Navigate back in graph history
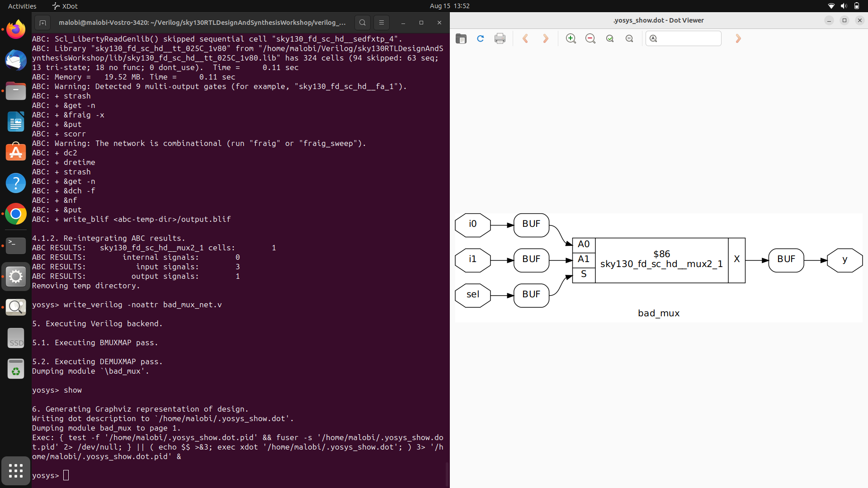Screen dimensions: 868x488 click(525, 38)
